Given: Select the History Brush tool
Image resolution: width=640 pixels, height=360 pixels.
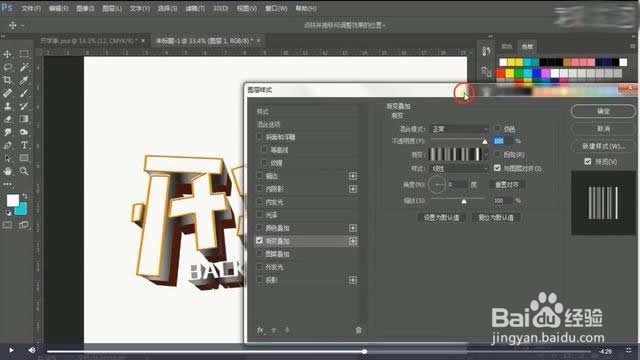Looking at the screenshot, I should 24,106.
